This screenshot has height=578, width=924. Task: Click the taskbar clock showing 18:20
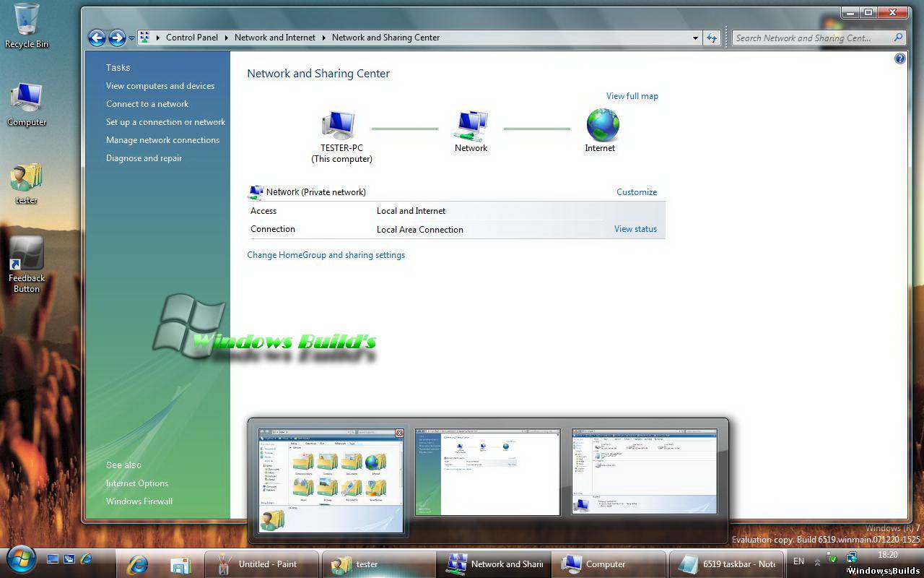888,556
